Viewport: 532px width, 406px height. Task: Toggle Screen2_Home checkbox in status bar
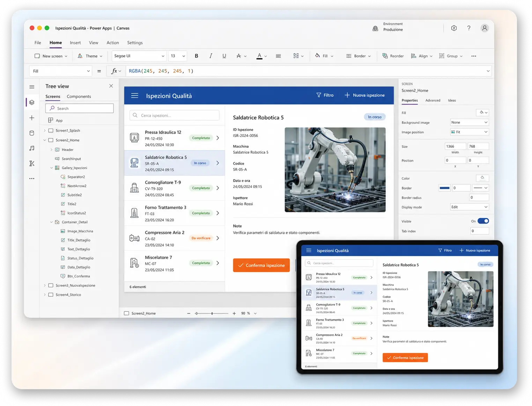(x=127, y=313)
